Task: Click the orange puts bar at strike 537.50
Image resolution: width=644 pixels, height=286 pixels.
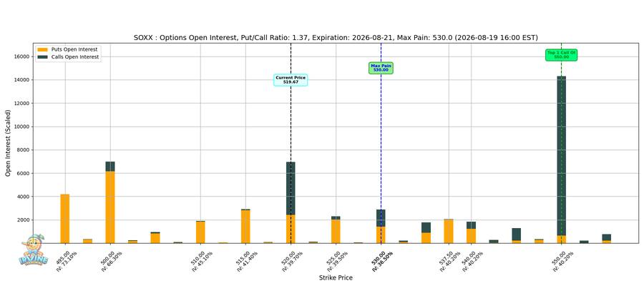Action: 449,232
